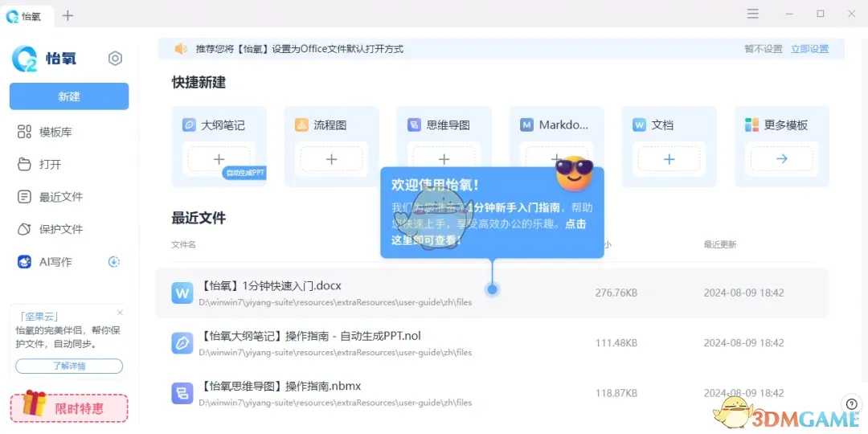Click the speaker icon in notification bar
The width and height of the screenshot is (868, 434).
tap(181, 49)
